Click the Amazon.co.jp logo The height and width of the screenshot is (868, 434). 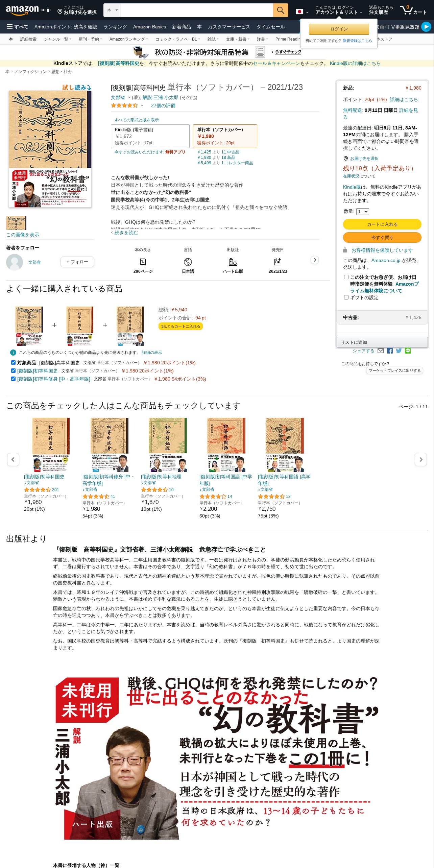pos(28,10)
